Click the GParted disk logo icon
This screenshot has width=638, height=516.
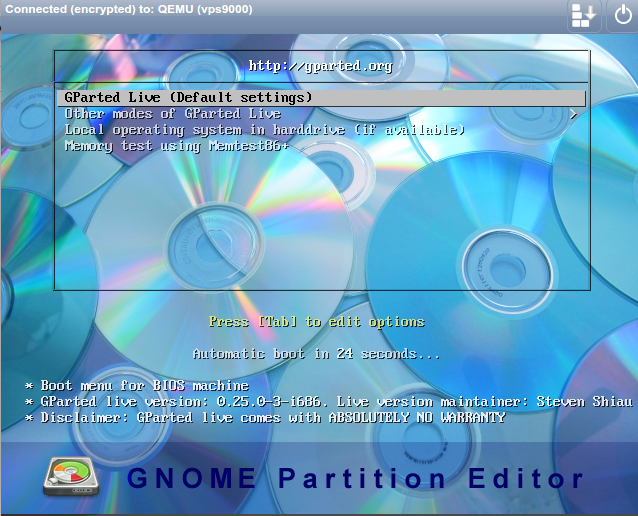tap(69, 474)
